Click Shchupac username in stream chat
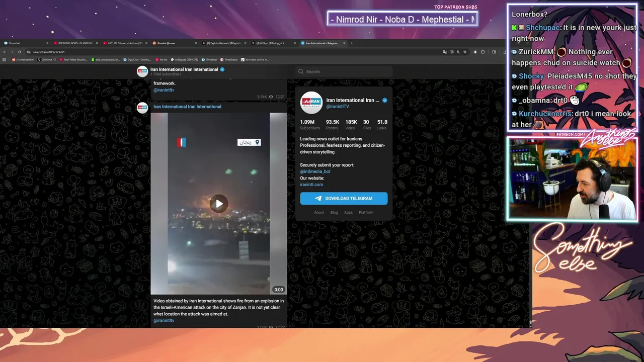Screen dimensions: 644x362 coord(543,28)
